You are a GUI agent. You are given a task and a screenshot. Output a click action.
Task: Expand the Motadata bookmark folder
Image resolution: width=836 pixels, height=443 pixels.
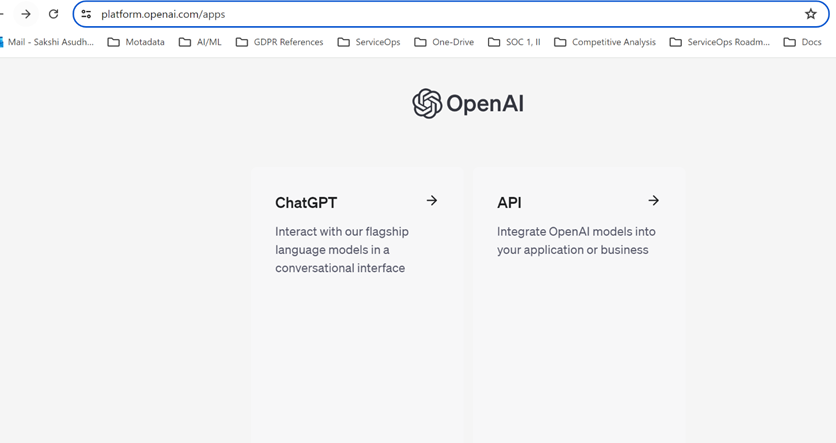tap(136, 42)
